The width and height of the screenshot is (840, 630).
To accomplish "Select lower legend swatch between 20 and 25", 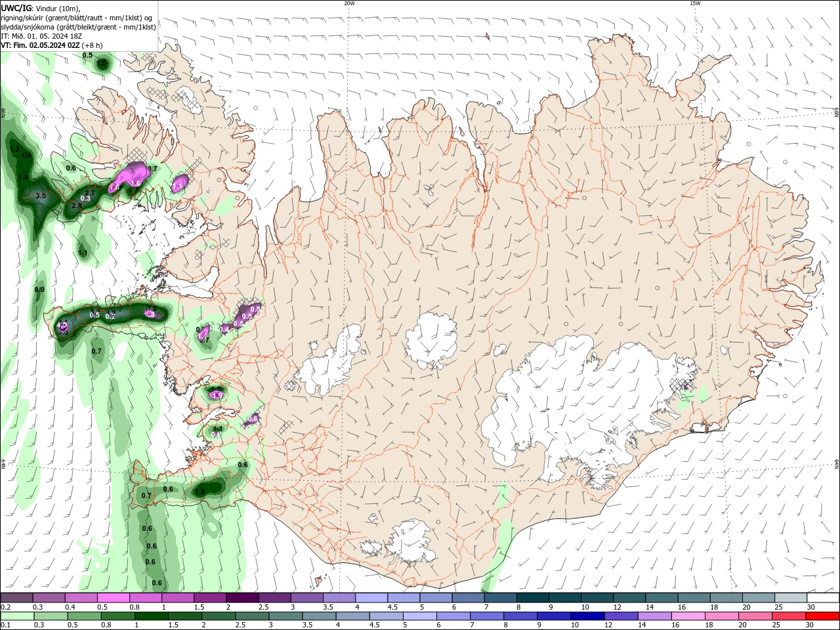I will pos(756,616).
